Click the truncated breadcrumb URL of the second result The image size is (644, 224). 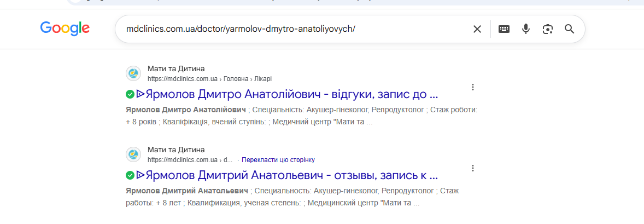click(190, 160)
